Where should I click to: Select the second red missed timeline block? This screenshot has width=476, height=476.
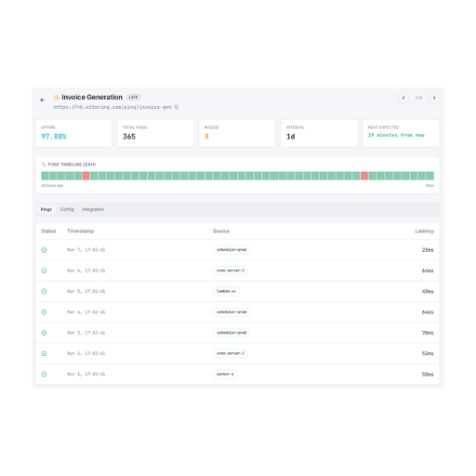(x=364, y=176)
